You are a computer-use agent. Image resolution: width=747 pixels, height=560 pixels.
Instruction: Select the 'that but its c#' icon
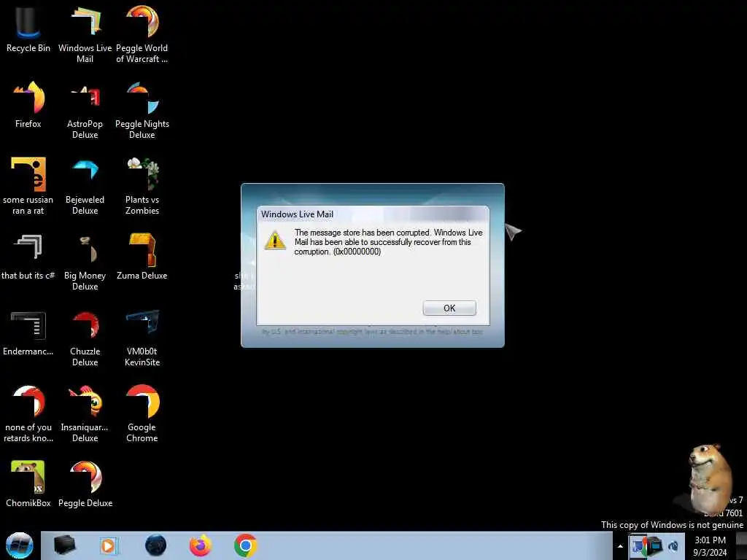coord(28,257)
